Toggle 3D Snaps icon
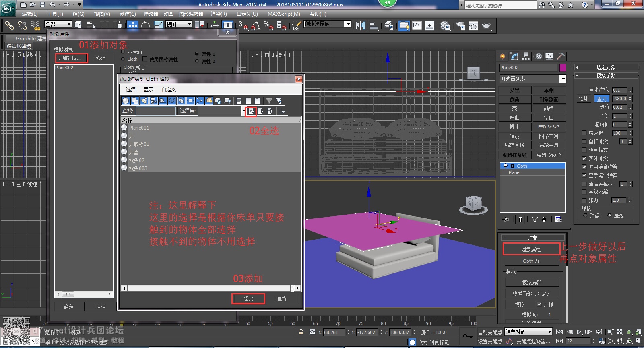This screenshot has height=348, width=644. coord(244,25)
